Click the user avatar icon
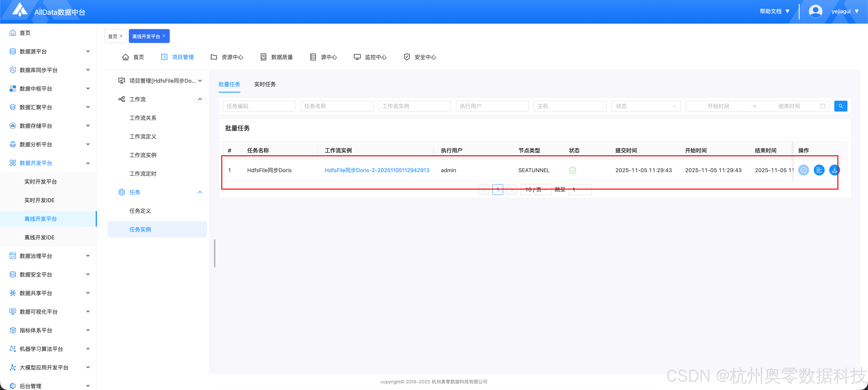Screen dimensions: 868x390 pyautogui.click(x=815, y=11)
